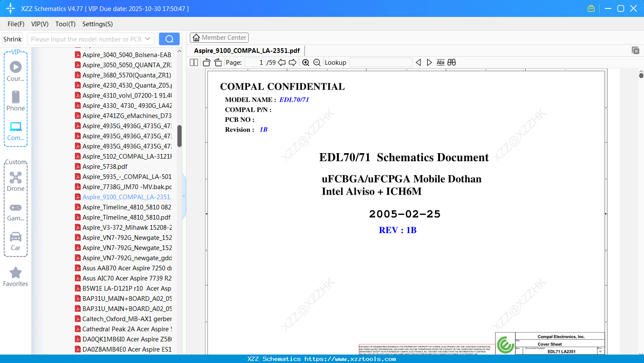The height and width of the screenshot is (363, 644).
Task: Rotate the page counterclockwise
Action: [x=207, y=63]
